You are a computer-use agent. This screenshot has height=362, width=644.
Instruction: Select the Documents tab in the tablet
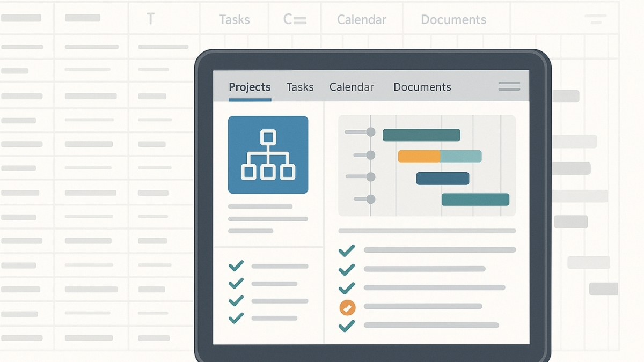point(422,87)
